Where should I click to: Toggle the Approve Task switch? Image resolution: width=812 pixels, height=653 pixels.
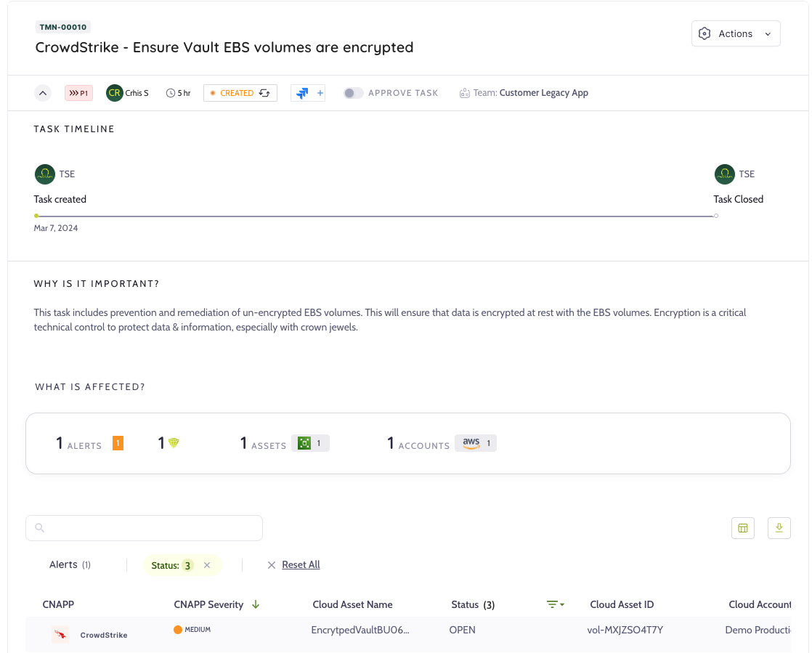coord(354,93)
